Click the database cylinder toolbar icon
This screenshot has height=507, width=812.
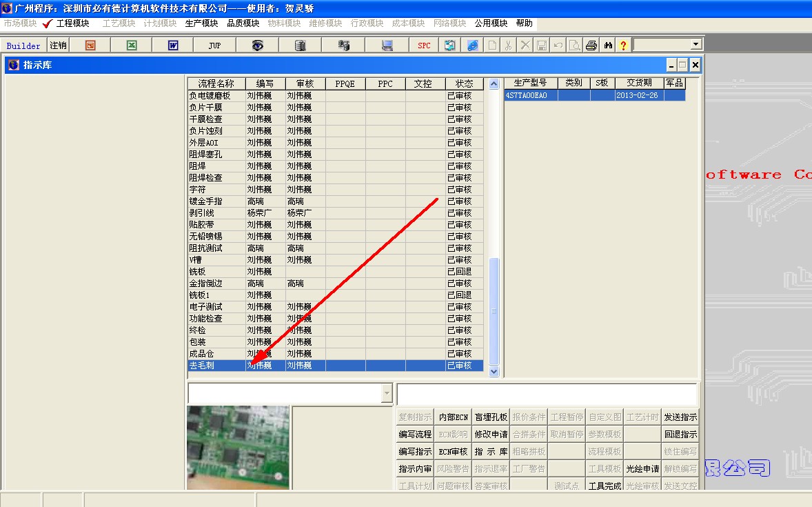pos(300,46)
